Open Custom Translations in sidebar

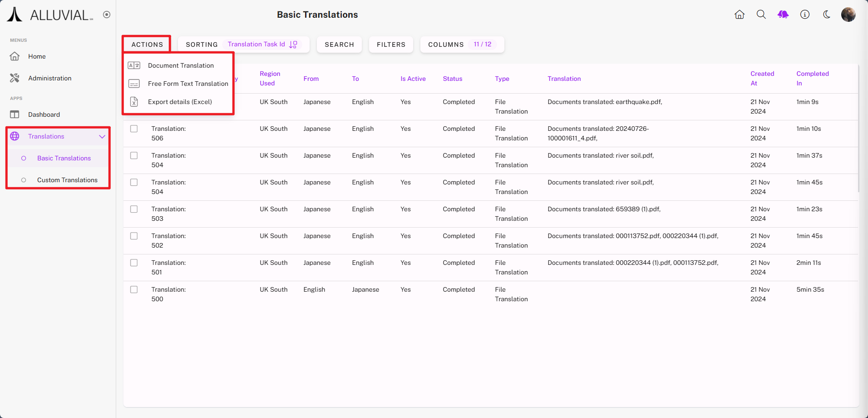point(67,180)
